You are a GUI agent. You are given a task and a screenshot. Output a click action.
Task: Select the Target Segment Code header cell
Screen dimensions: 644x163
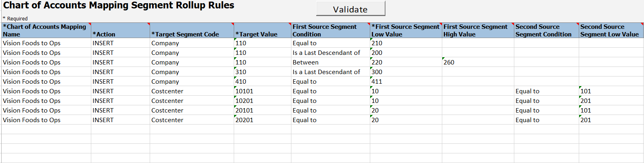click(191, 30)
